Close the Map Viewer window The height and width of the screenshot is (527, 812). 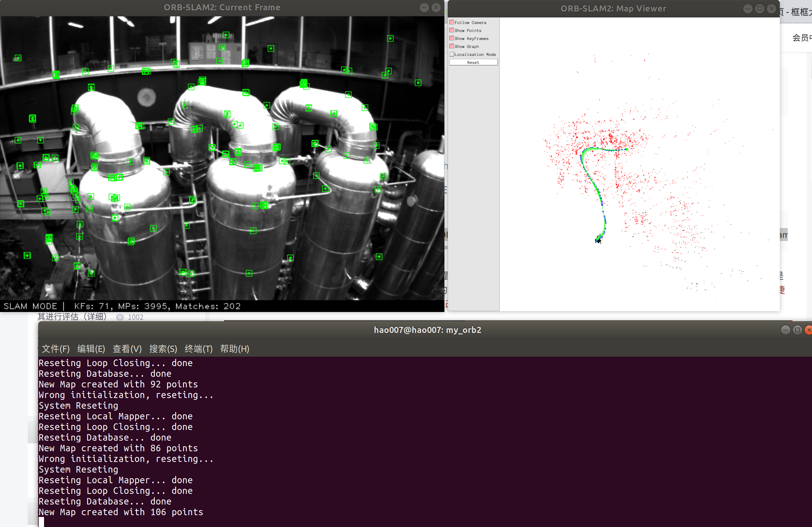click(x=772, y=9)
